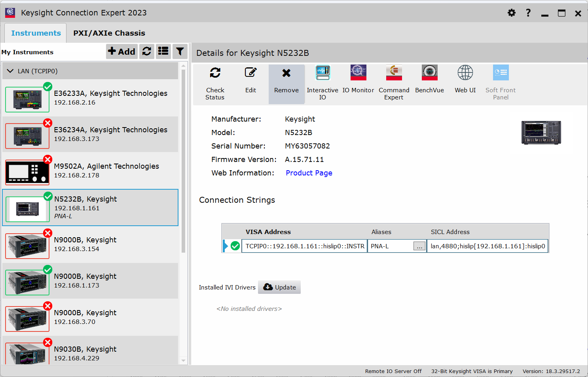The image size is (588, 377).
Task: Select N9030B at 192.168.4.229
Action: click(x=91, y=351)
